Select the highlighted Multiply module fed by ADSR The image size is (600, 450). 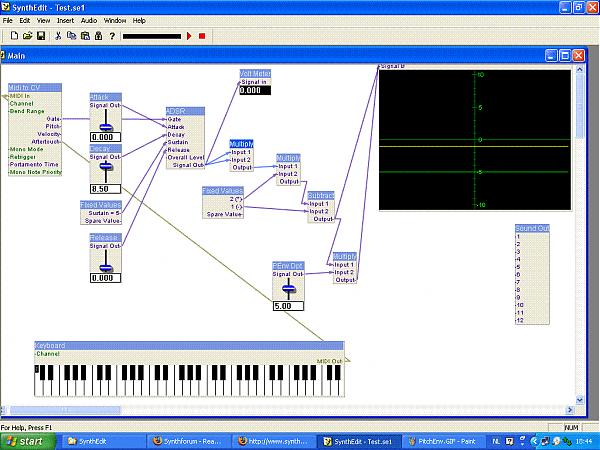click(x=241, y=144)
